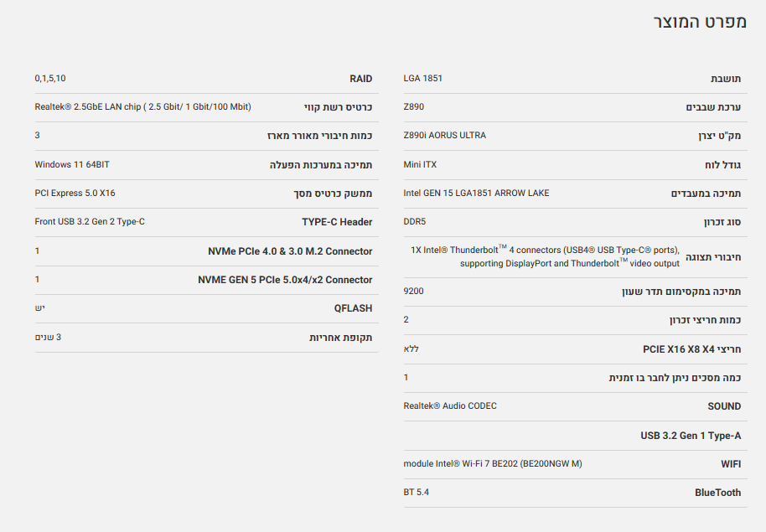Click the LGA 1851 socket value
Viewport: 766px width, 532px height.
click(x=422, y=79)
